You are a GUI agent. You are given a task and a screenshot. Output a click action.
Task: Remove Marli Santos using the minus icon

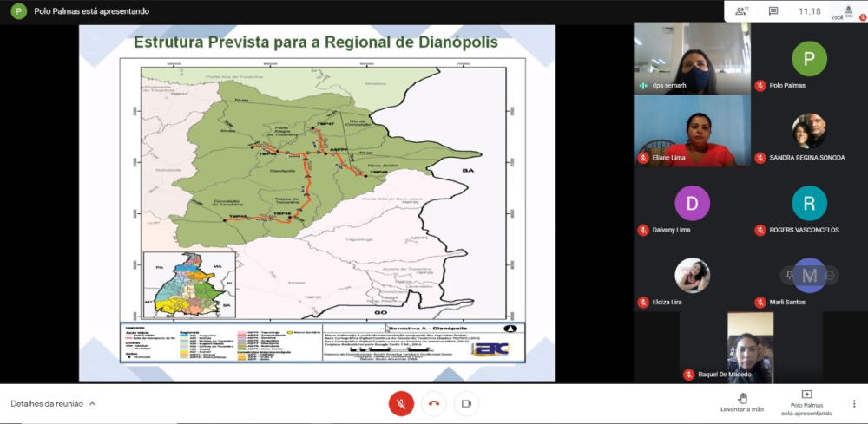tap(830, 275)
